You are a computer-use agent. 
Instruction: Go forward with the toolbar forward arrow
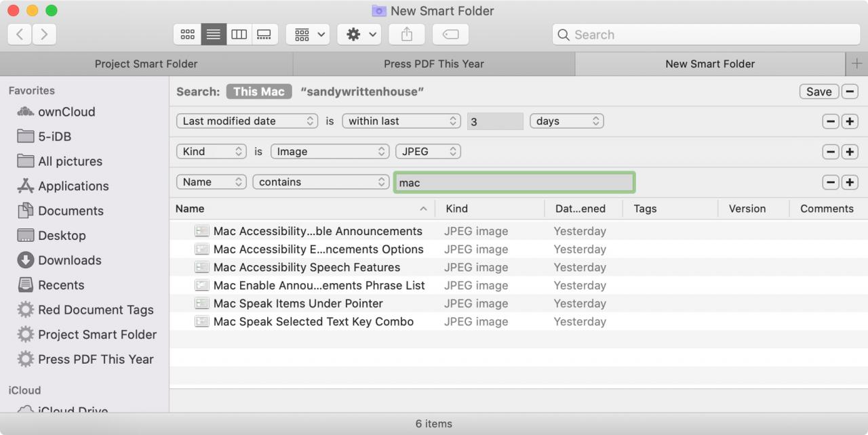point(44,35)
